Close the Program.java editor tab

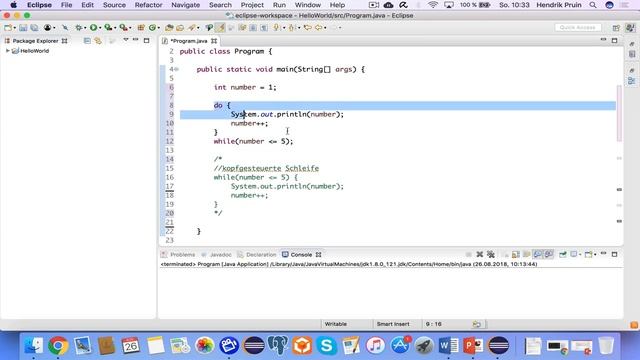coord(214,41)
